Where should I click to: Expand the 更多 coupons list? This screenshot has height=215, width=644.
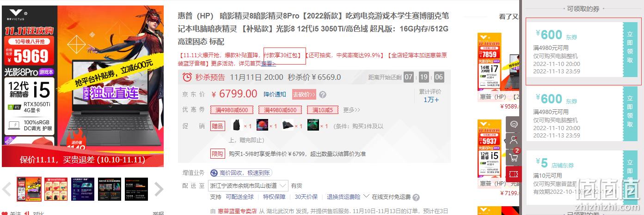351,110
